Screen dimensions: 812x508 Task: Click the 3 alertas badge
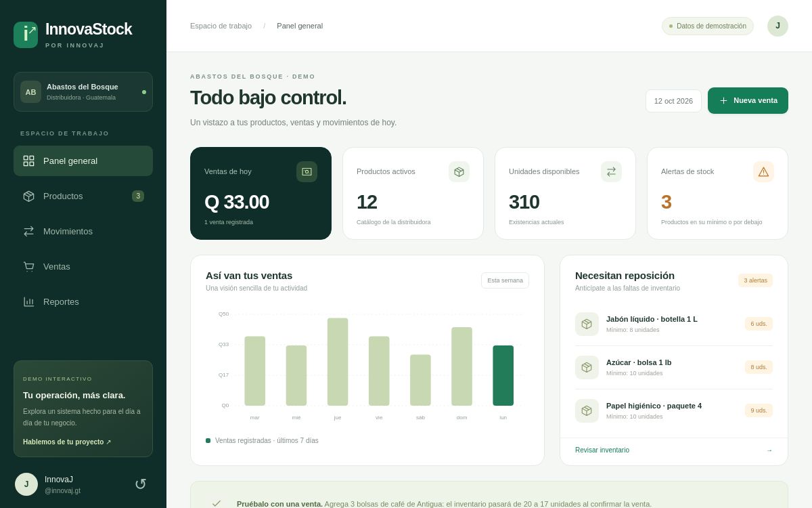pyautogui.click(x=755, y=280)
